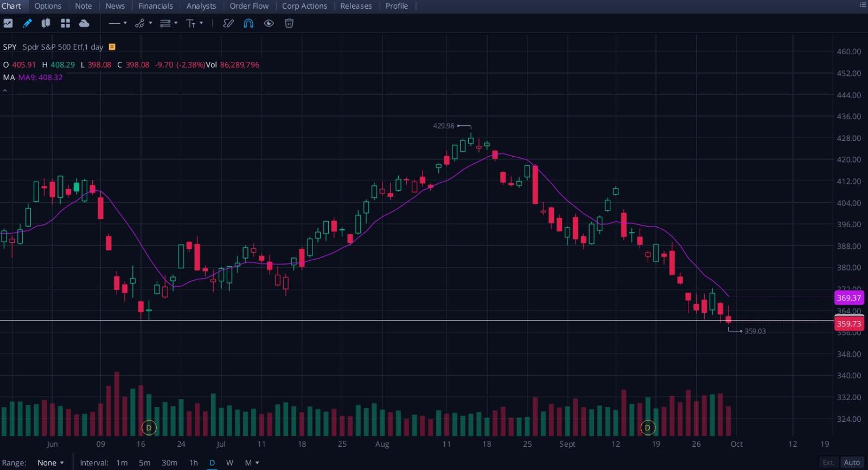Set interval to 5m
This screenshot has height=470, width=868.
[x=144, y=462]
